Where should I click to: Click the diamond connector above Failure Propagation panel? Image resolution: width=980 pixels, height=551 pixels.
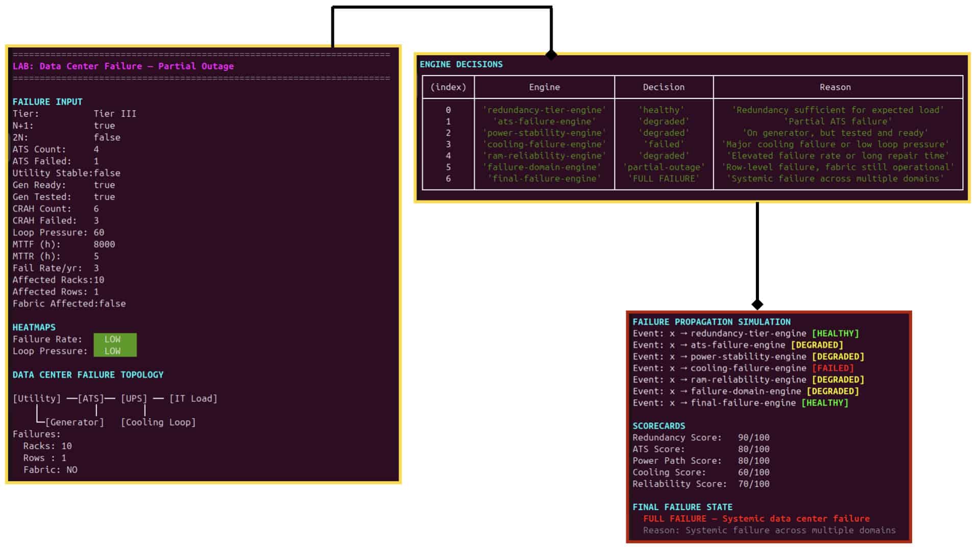click(757, 304)
